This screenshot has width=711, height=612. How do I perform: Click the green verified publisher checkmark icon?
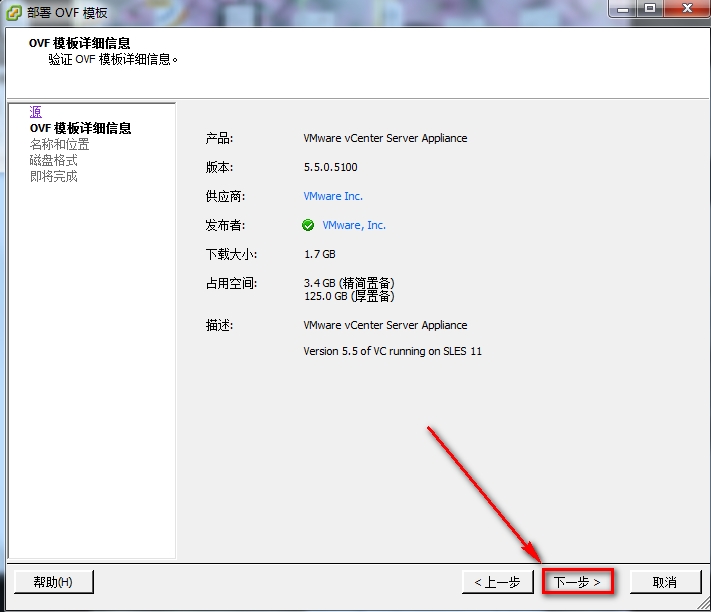[x=308, y=225]
